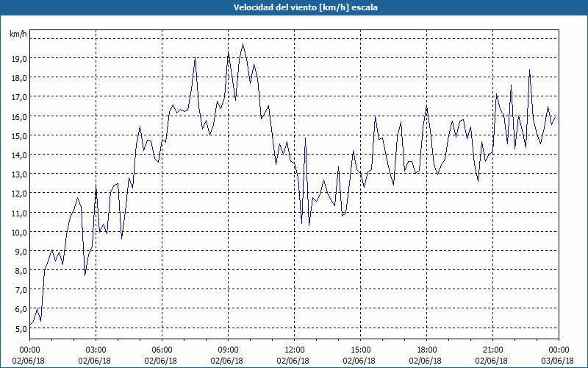Screen dimensions: 588x368
Task: Click the '9,0' y-axis value
Action: 21,251
